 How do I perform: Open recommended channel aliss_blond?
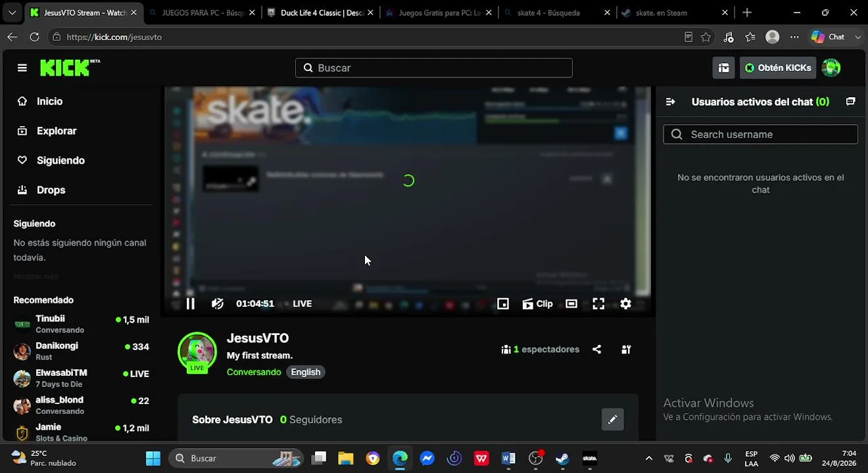click(x=82, y=405)
